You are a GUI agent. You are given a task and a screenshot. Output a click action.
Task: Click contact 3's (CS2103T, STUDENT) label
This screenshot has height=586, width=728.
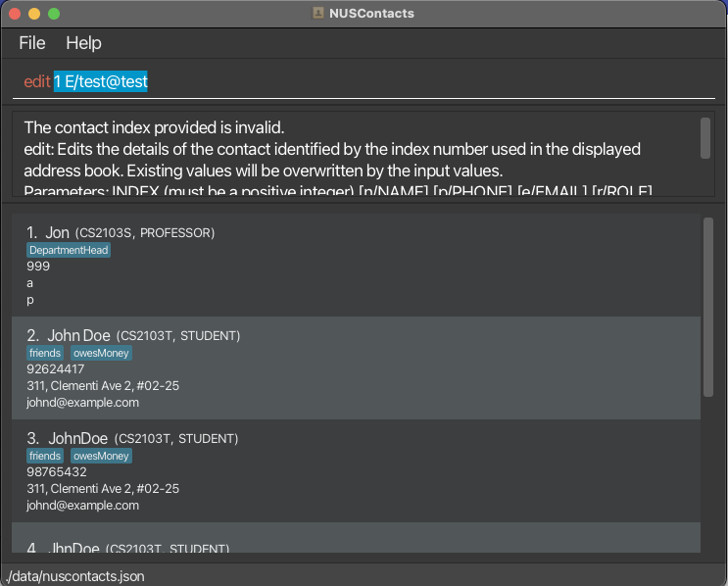point(176,439)
